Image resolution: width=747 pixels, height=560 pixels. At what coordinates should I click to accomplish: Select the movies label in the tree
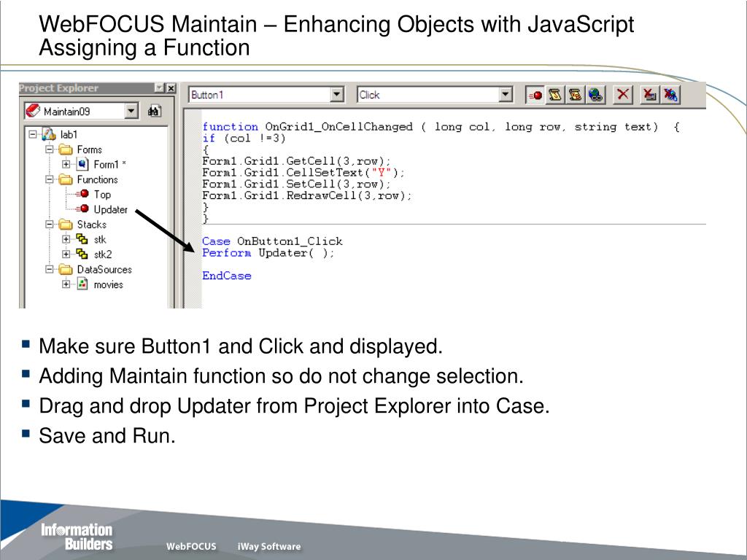point(108,285)
